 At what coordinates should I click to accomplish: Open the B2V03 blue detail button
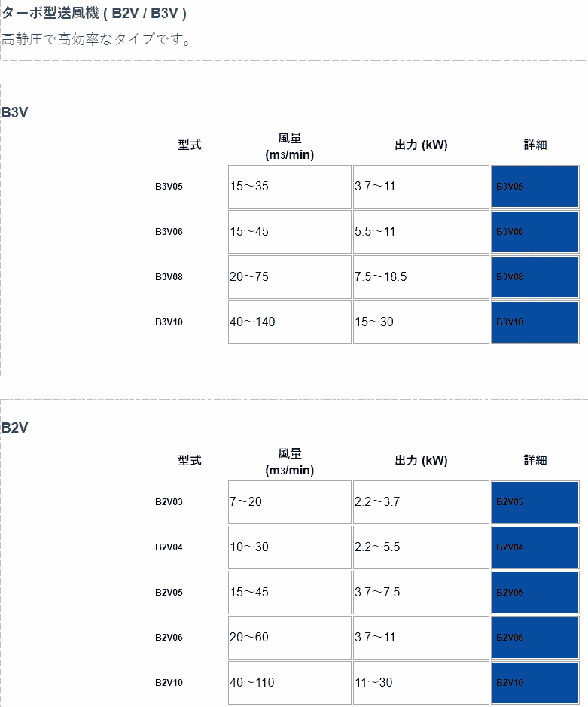click(x=535, y=502)
